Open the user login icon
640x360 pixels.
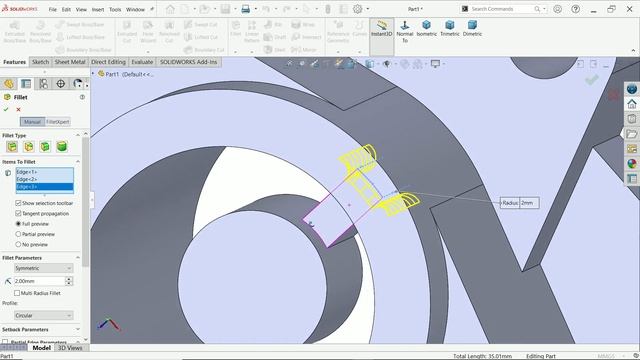(558, 9)
